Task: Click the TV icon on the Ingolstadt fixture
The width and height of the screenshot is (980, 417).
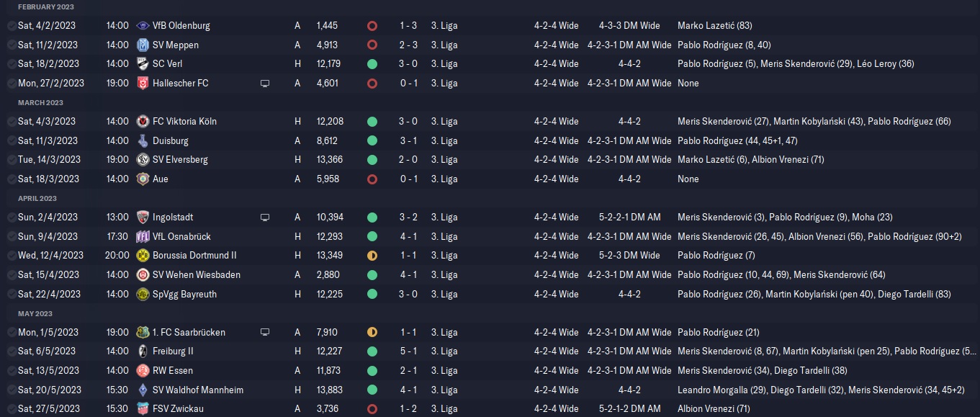Action: (x=265, y=217)
